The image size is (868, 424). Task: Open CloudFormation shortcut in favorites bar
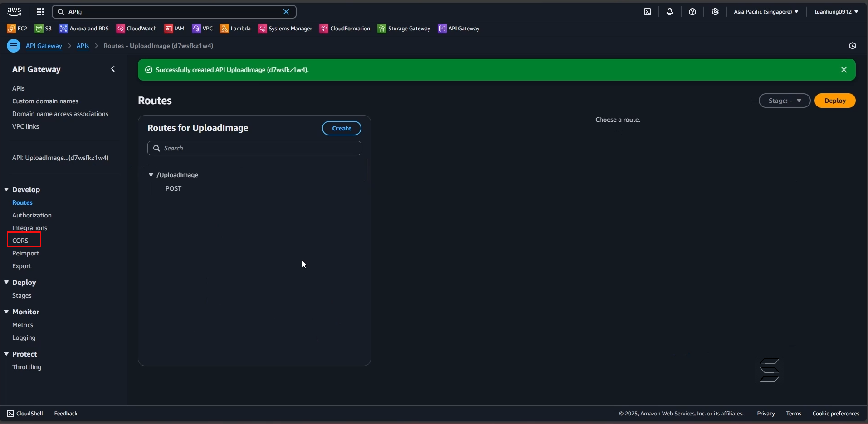click(345, 29)
